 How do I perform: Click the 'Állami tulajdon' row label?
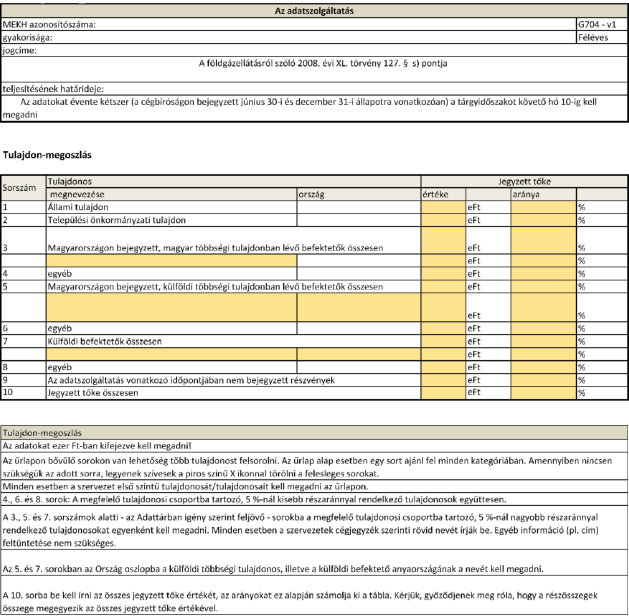coord(78,207)
